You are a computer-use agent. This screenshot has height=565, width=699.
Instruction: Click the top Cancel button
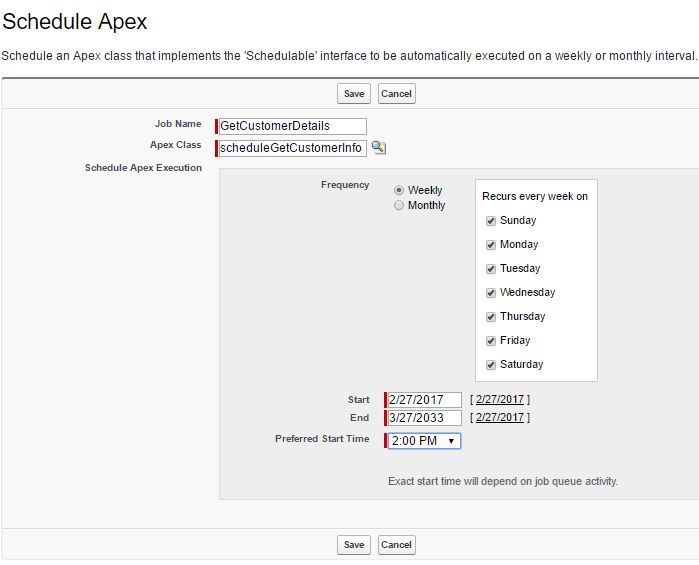(397, 94)
